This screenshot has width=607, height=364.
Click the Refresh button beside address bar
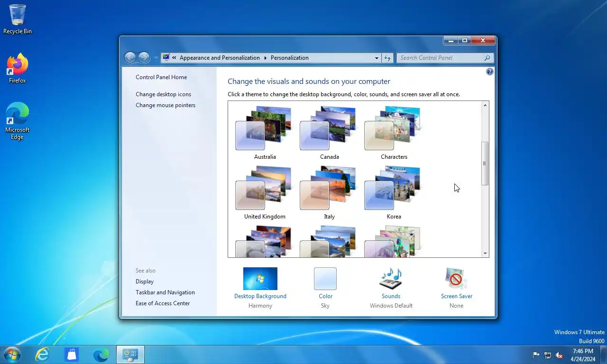click(387, 58)
